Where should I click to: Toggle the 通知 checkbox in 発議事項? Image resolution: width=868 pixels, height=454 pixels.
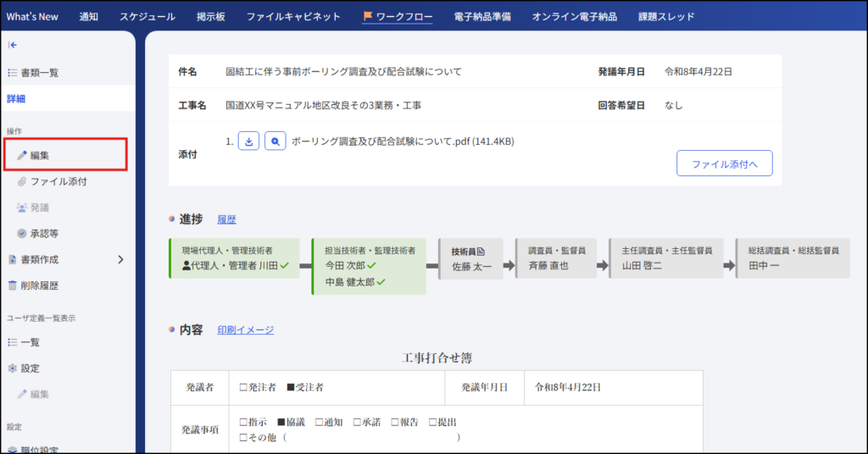tap(319, 422)
